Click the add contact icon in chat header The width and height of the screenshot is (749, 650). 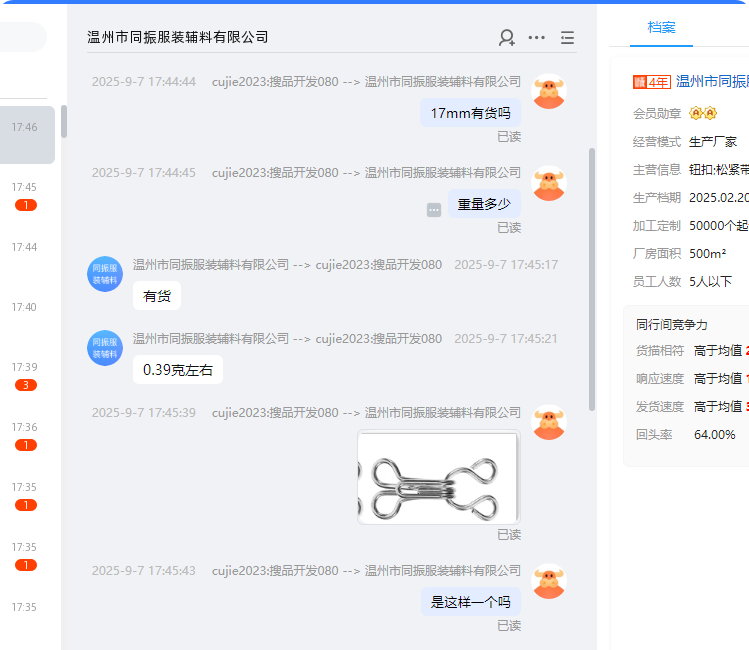click(507, 38)
